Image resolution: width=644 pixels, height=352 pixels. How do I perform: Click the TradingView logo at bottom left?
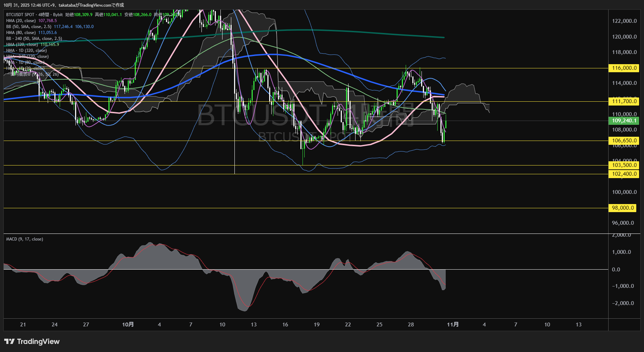(32, 341)
